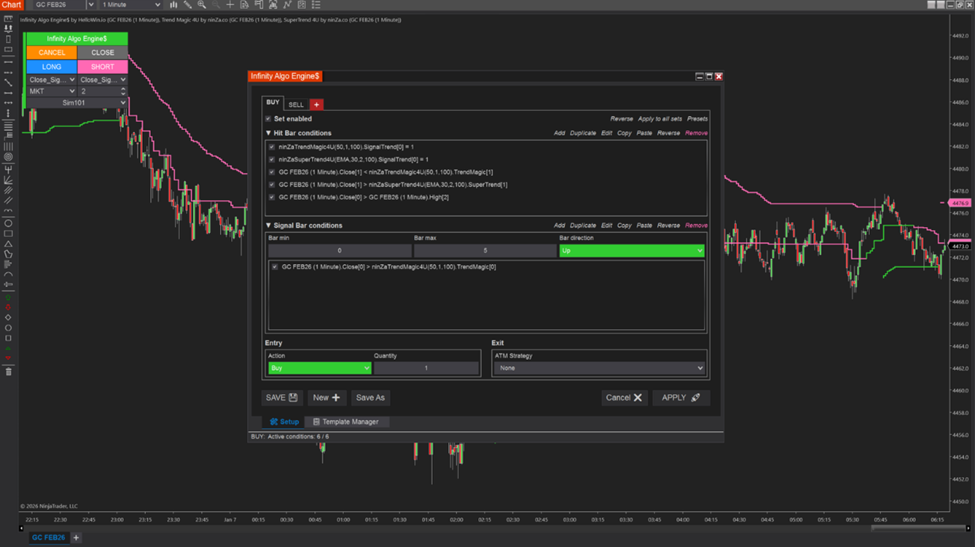Viewport: 975px width, 547px height.
Task: Select the Fibonacci retracements sidebar tool
Action: click(x=8, y=126)
